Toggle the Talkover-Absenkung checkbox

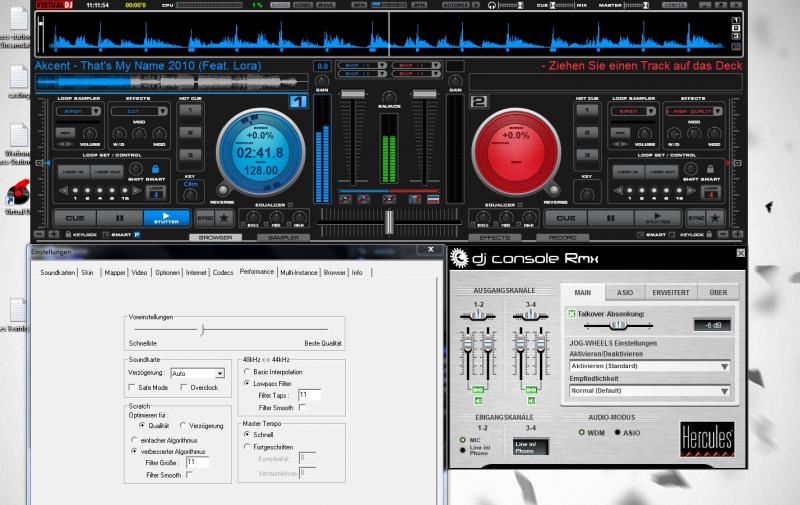point(571,314)
